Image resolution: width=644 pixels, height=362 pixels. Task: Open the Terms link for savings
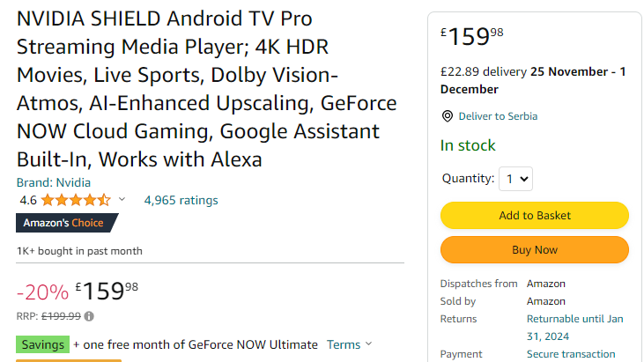click(x=344, y=344)
